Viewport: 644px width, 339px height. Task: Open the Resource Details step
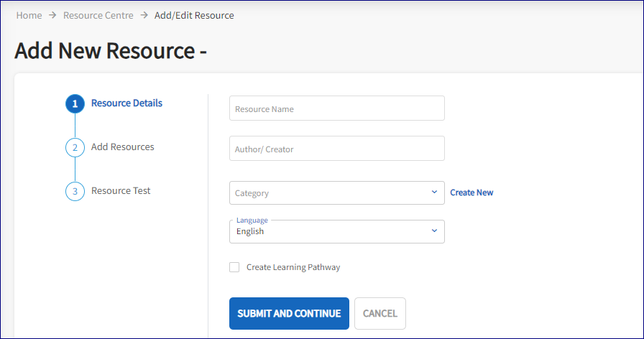tap(126, 103)
